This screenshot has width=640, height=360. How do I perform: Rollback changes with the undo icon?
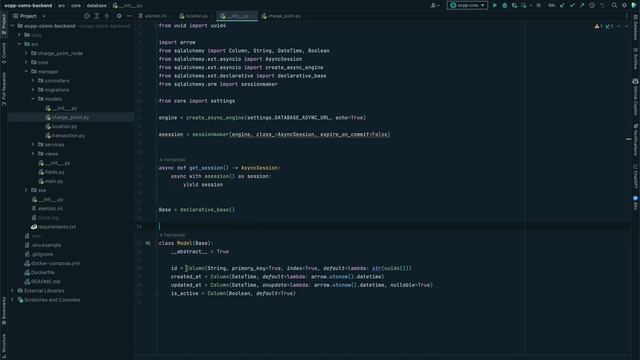coord(602,5)
